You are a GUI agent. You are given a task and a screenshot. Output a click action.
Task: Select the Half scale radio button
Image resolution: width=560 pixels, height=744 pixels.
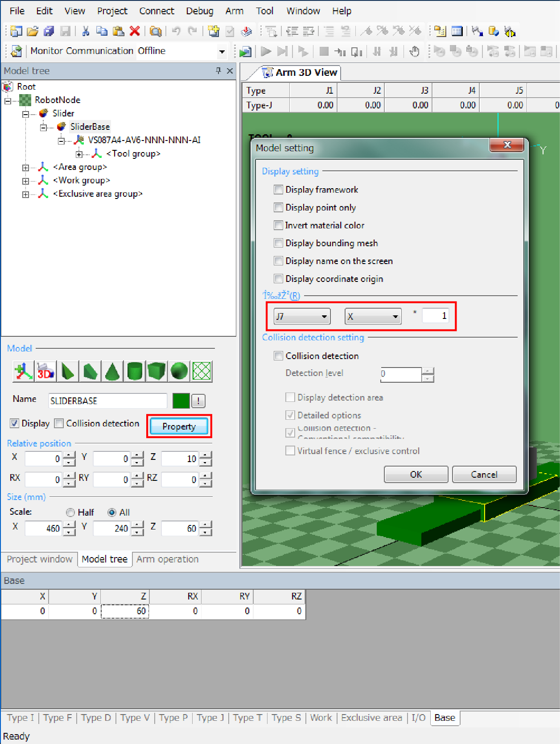(x=70, y=513)
